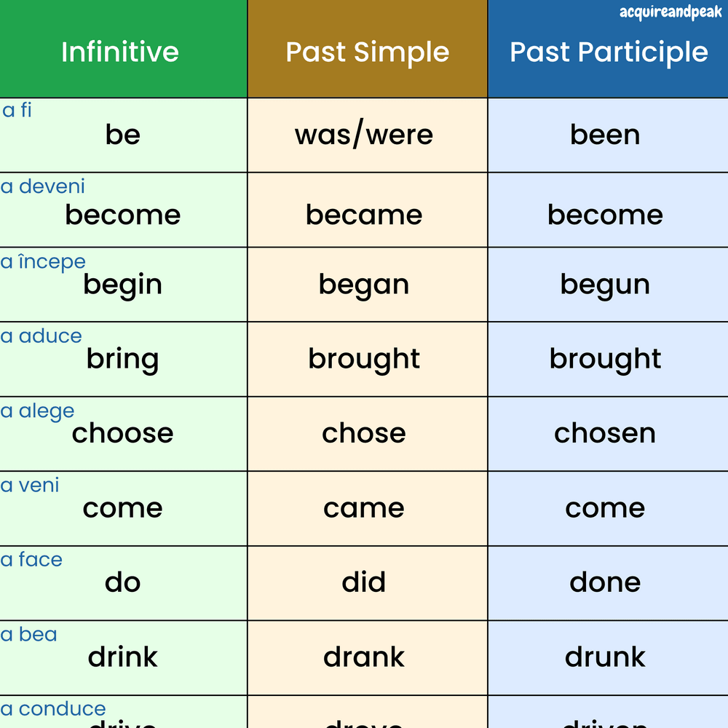Select the word 'chosen'
728x728 pixels.
605,433
